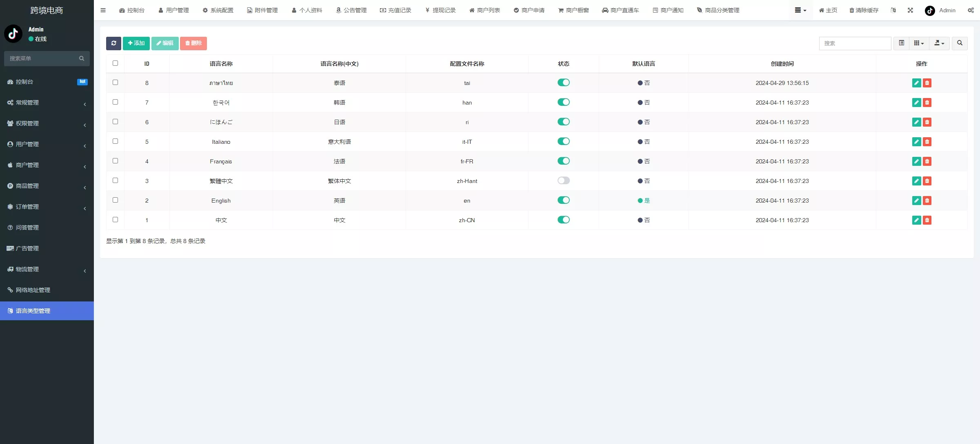Click the search input field above the table
The width and height of the screenshot is (980, 444).
click(x=855, y=43)
